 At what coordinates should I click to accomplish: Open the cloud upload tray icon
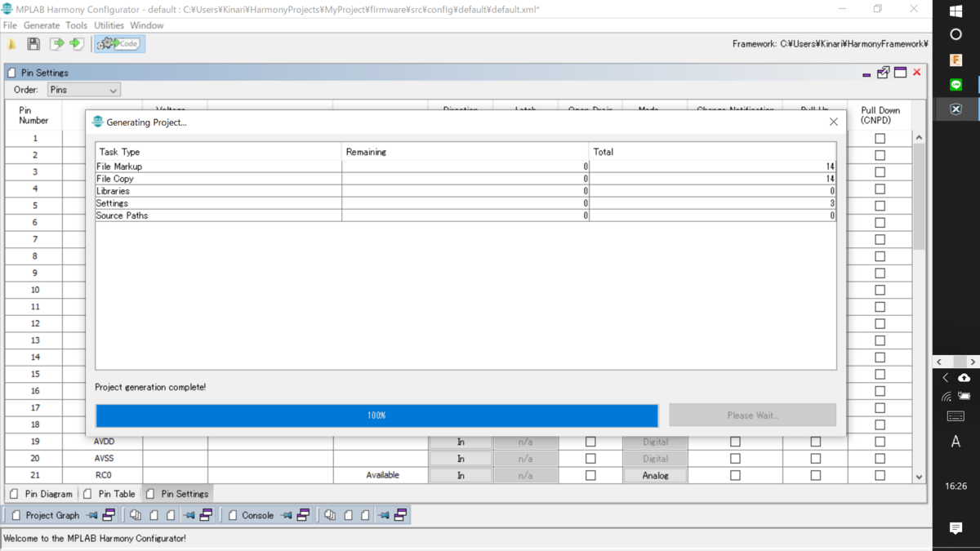point(964,377)
